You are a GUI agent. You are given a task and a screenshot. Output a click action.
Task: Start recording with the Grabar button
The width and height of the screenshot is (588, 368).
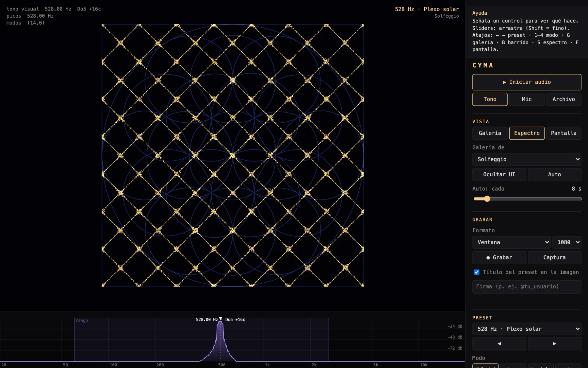(x=499, y=257)
